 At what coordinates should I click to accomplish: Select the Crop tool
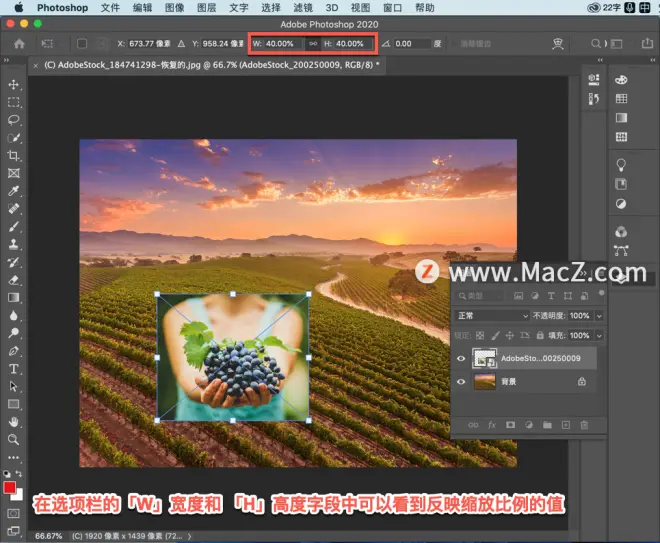[13, 155]
